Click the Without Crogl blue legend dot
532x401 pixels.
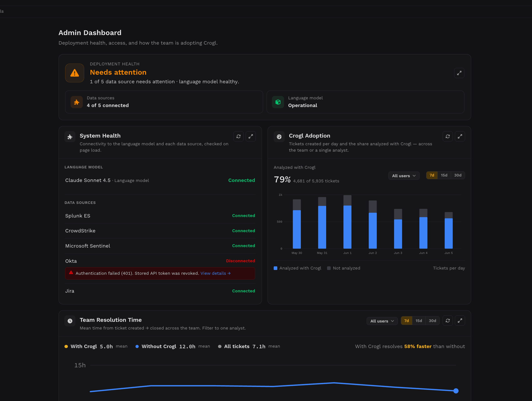[137, 347]
